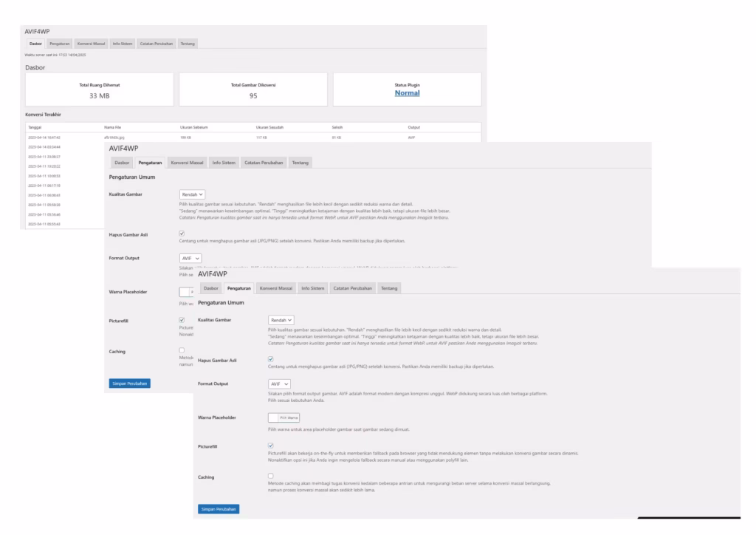
Task: Click the Ukuran Sebelum column header
Action: (x=194, y=127)
